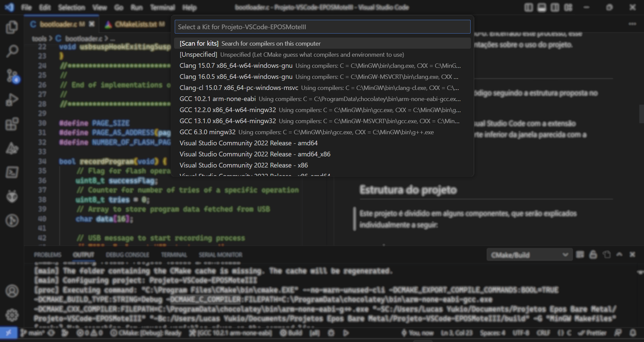Choose the [Unspecified] kit option
644x342 pixels.
pyautogui.click(x=322, y=54)
